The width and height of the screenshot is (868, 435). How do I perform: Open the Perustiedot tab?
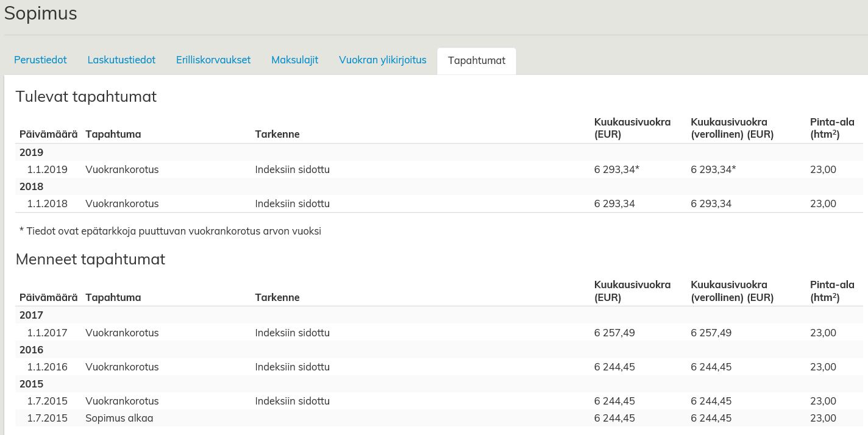click(40, 60)
